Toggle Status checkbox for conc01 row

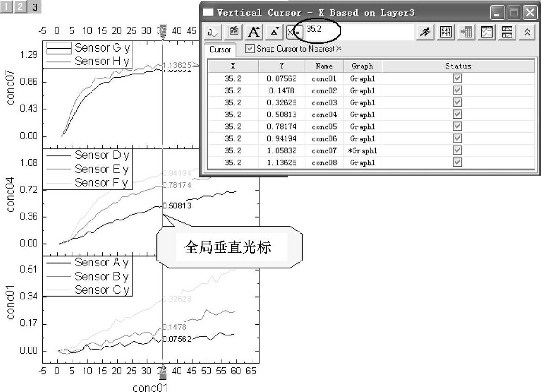click(458, 78)
